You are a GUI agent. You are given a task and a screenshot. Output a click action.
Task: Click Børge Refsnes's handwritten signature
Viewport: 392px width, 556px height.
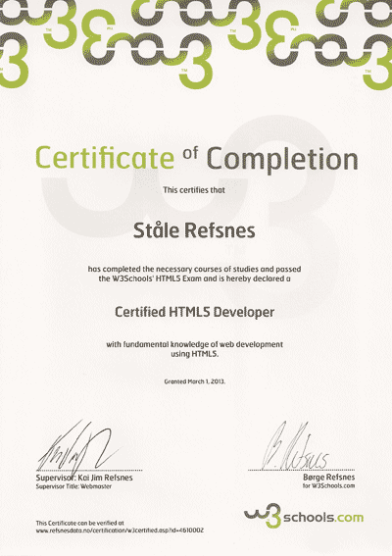[x=296, y=446]
